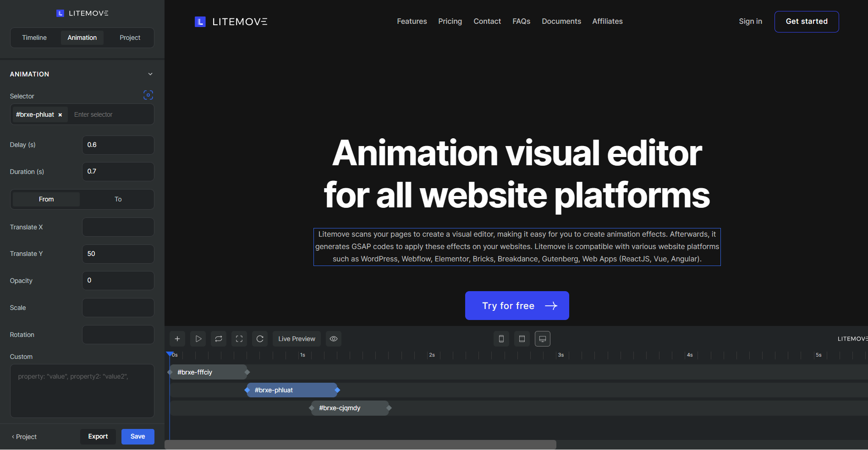
Task: Play the timeline animation
Action: pos(198,339)
